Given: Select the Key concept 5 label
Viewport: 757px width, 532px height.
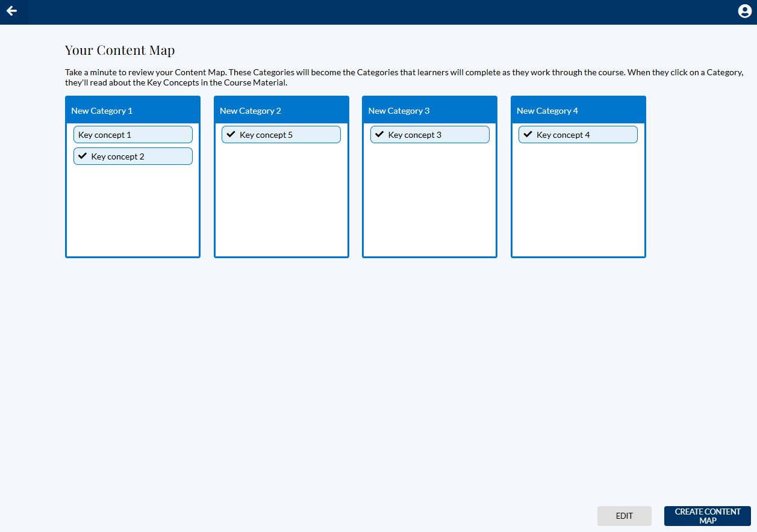Looking at the screenshot, I should 266,135.
